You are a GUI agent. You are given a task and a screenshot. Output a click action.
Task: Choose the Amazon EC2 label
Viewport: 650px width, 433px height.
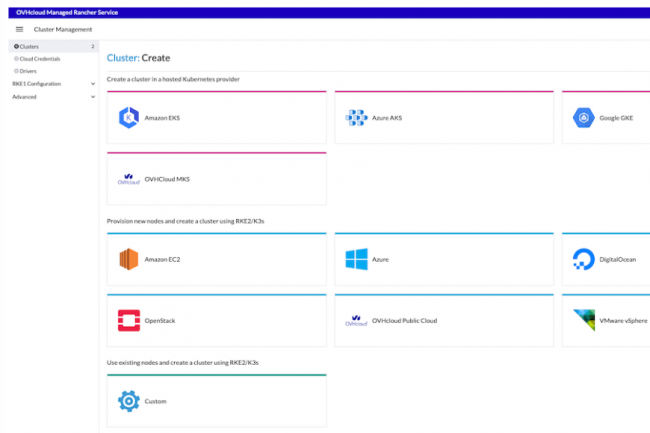pyautogui.click(x=162, y=259)
